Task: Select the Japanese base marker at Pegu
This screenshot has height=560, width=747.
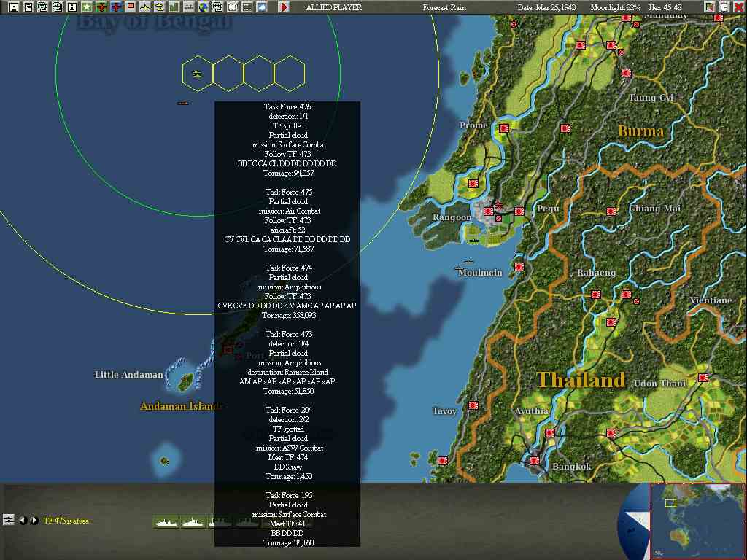Action: (x=519, y=211)
